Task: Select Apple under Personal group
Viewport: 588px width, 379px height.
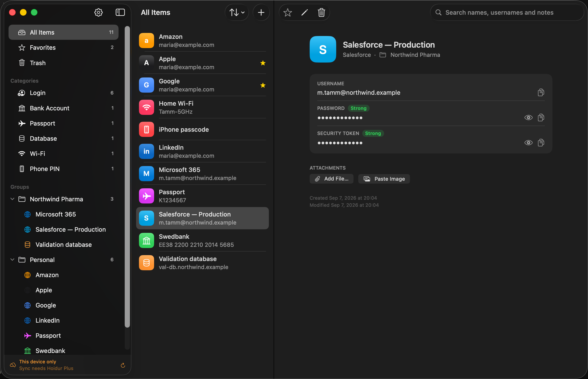Action: point(63,290)
